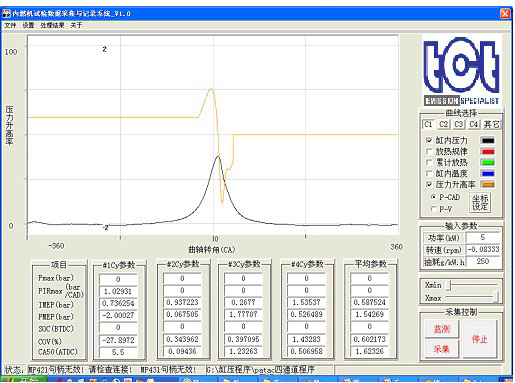Image resolution: width=515 pixels, height=383 pixels.
Task: Click #4Cy value 1.43283
Action: tap(306, 339)
